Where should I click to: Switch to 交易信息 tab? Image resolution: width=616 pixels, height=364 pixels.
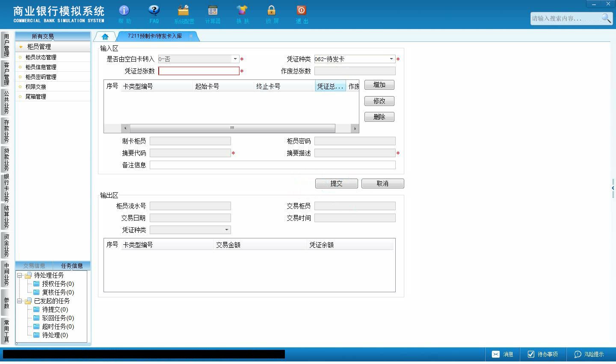34,266
